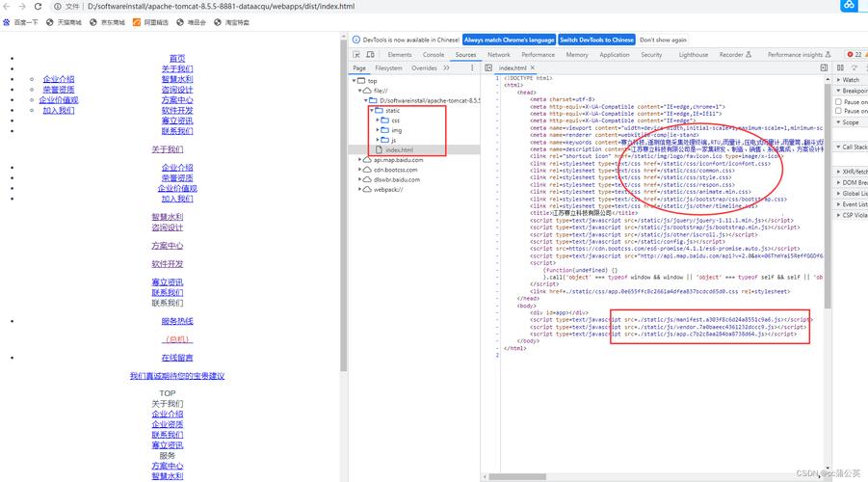868x482 pixels.
Task: Expand the webpack:// node
Action: click(x=360, y=190)
